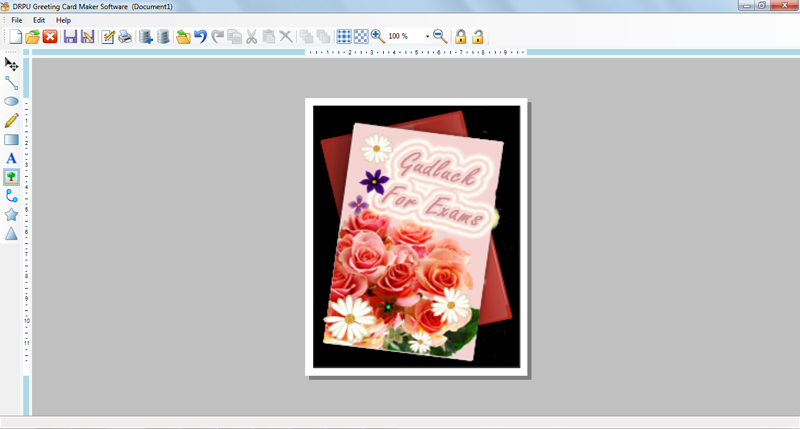Click the folder with green arrow icon

[184, 37]
